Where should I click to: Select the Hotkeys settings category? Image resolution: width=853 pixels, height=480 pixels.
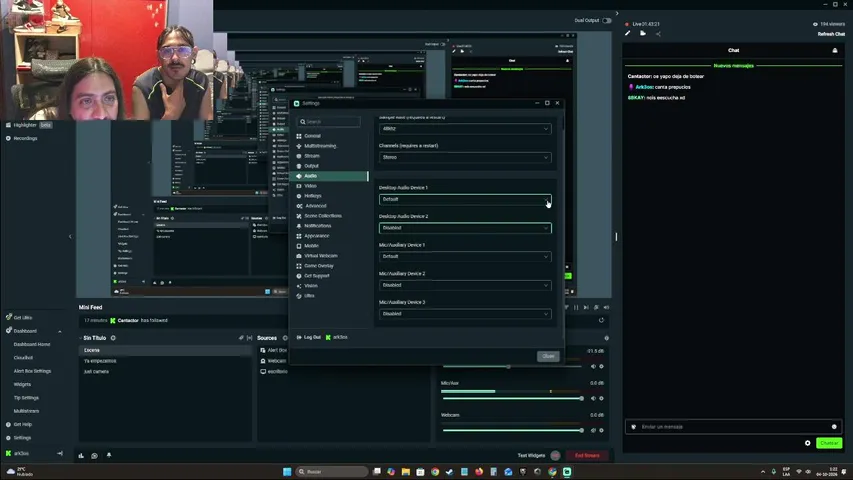(312, 196)
